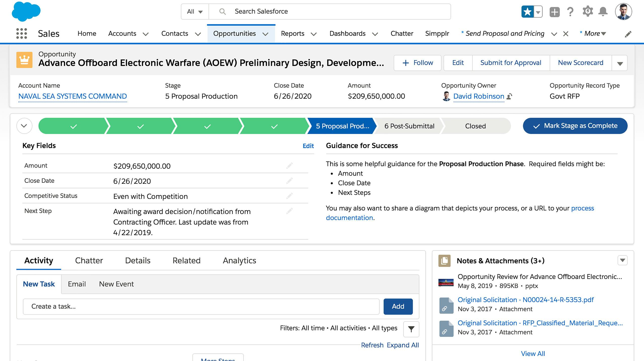Expand the Opportunities nav dropdown chevron

265,34
